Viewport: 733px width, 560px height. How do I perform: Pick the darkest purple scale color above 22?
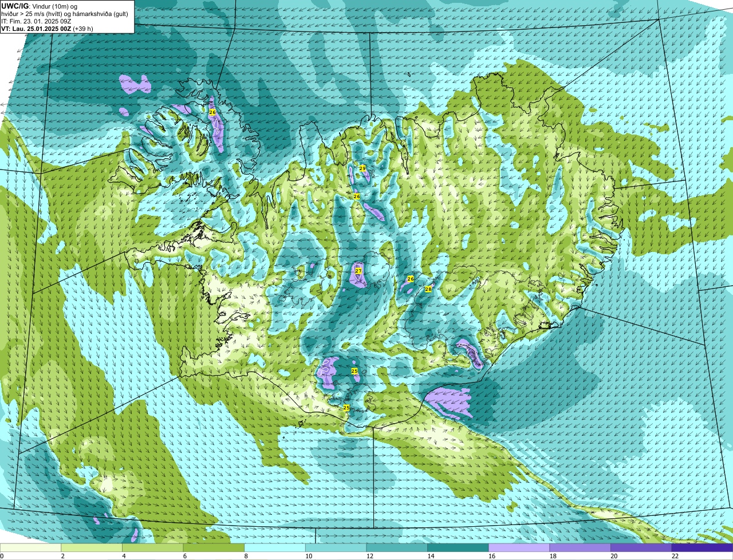click(703, 548)
